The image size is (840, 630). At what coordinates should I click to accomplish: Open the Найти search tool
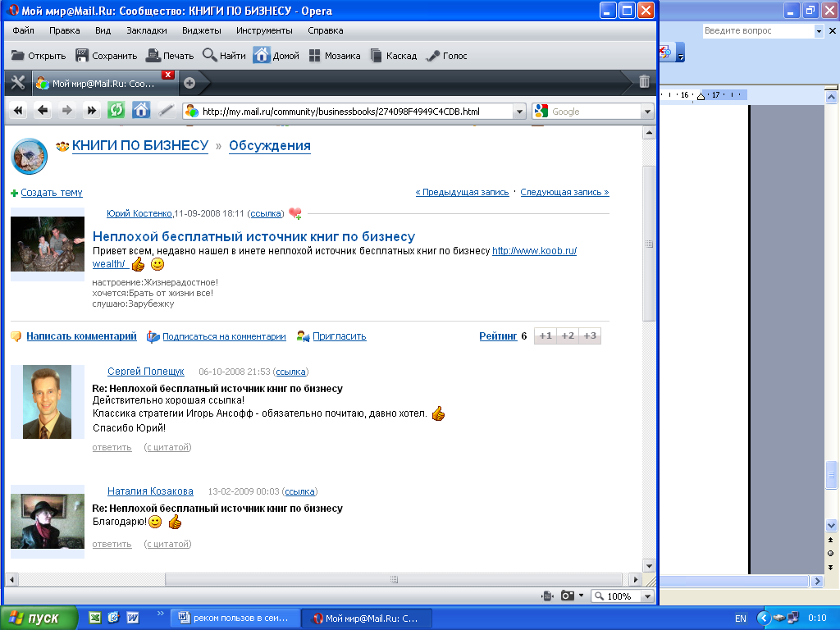pyautogui.click(x=224, y=56)
